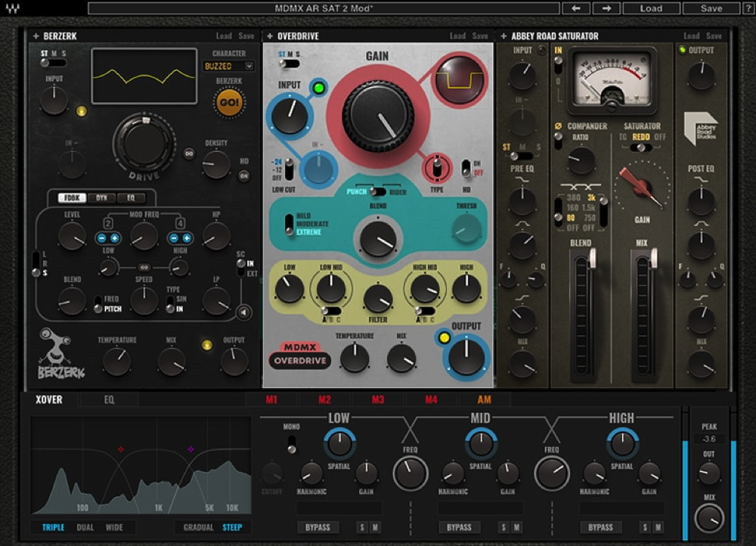The image size is (756, 546).
Task: Click the Overdrive module plus expander
Action: tap(270, 36)
